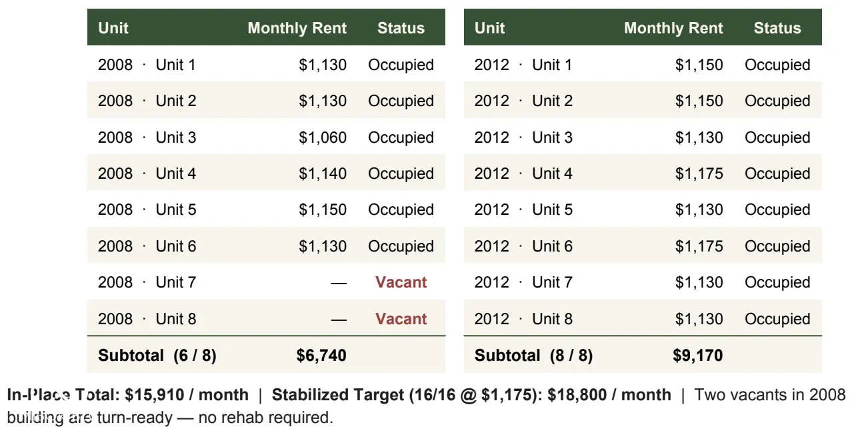Screen dimensions: 868x439
Task: Click the Vacant status for 2008 Unit 8
Action: 401,319
